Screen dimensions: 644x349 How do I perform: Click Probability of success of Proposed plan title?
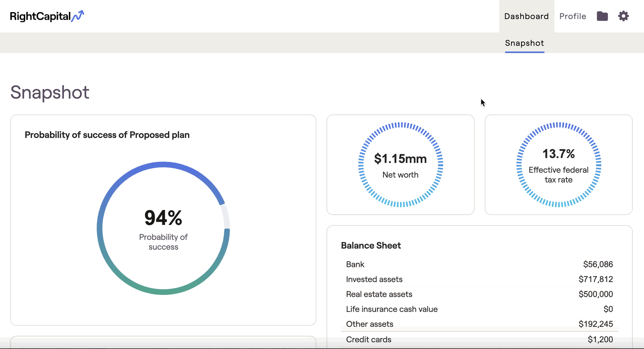point(107,135)
